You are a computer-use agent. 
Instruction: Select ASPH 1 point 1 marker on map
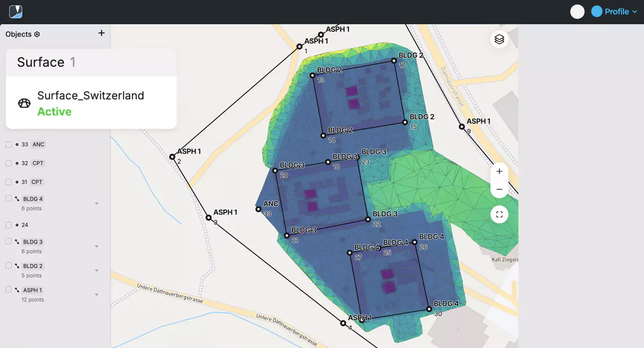(x=299, y=46)
